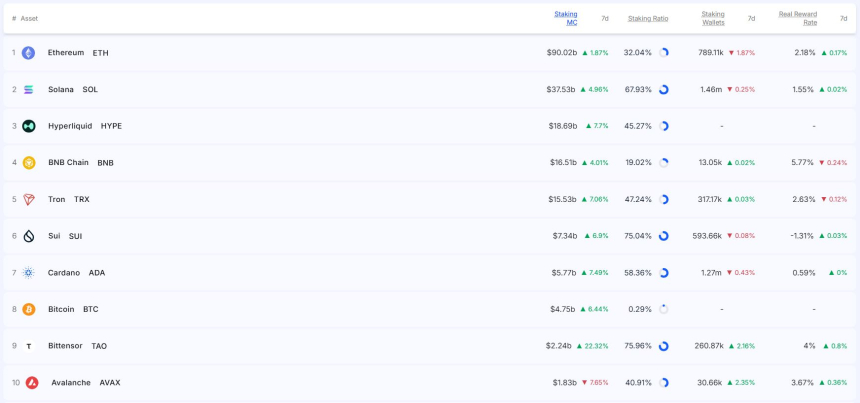
Task: Open the Bitcoin asset name
Action: [61, 309]
